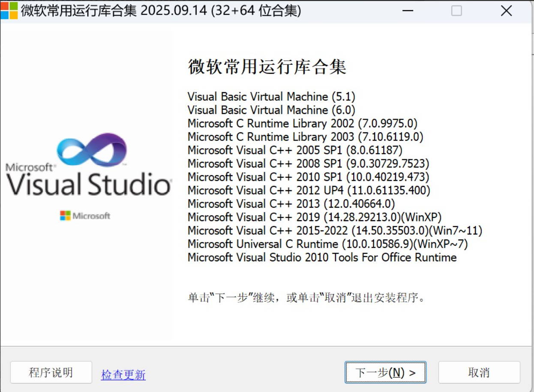This screenshot has height=392, width=534.
Task: Select Microsoft Visual C++ 2015-2022 line
Action: (x=335, y=230)
